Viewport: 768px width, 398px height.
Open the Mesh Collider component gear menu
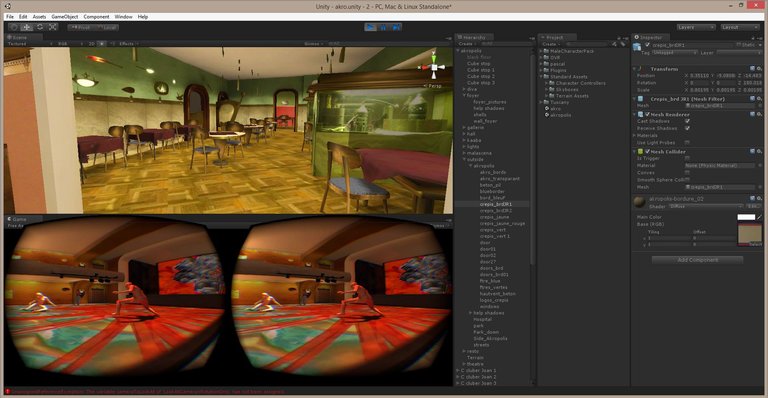pos(759,152)
